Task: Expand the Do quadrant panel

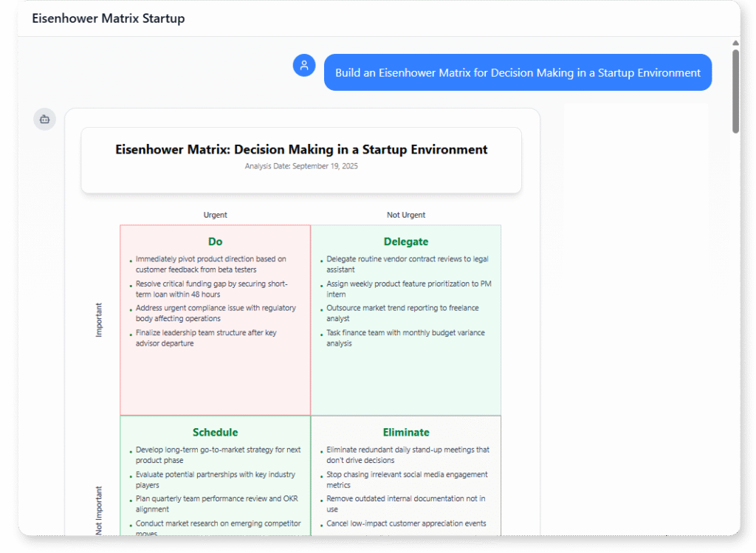Action: point(215,317)
